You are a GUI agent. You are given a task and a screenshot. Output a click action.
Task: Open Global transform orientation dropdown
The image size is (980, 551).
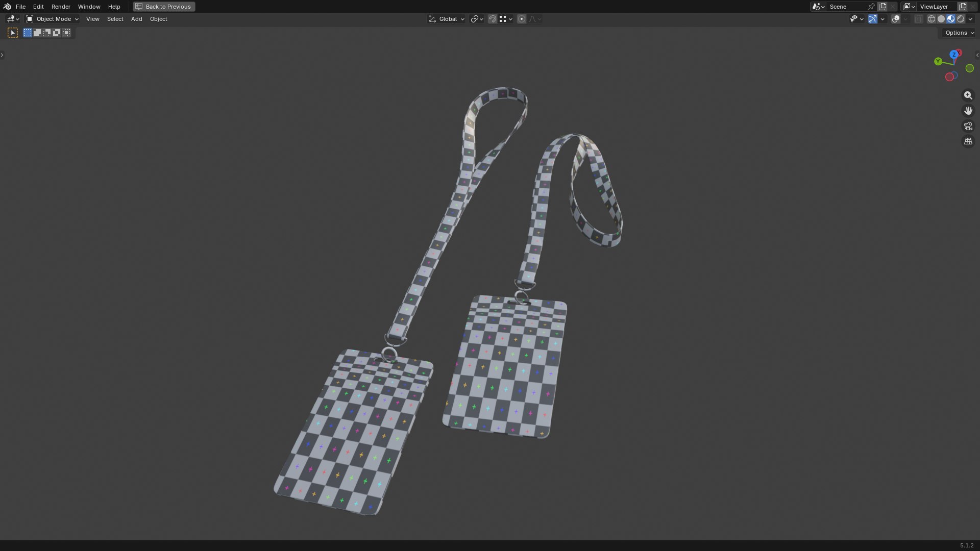click(447, 19)
